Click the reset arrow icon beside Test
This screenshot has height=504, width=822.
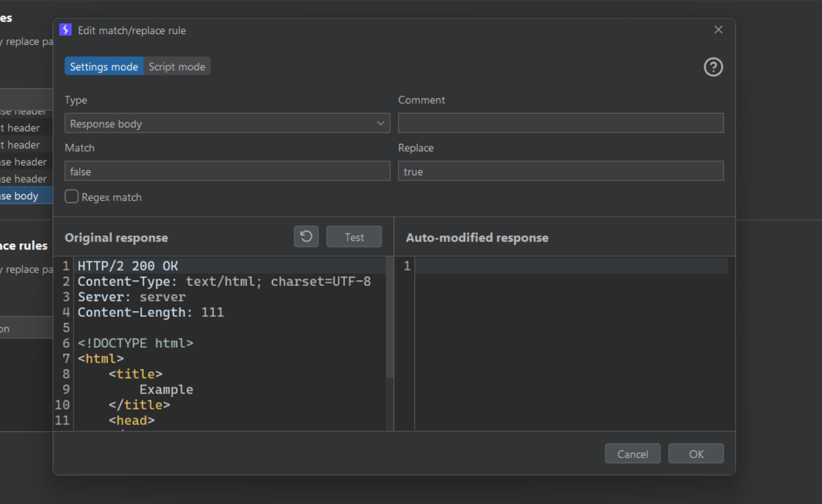[x=306, y=237]
